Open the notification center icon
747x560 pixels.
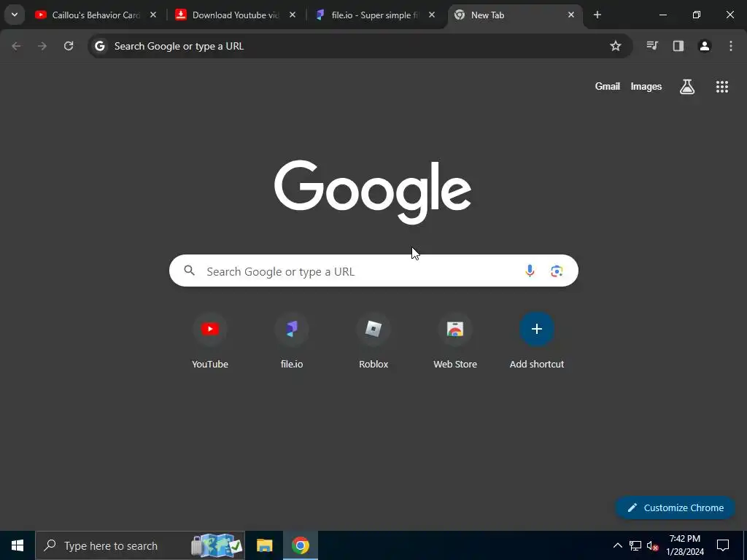click(723, 545)
